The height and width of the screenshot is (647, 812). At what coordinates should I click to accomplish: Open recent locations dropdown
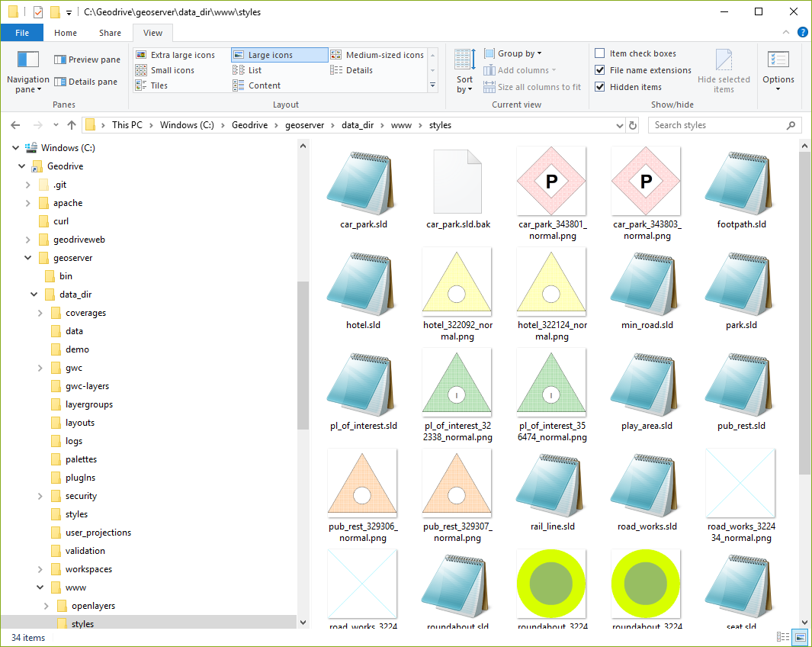(56, 125)
